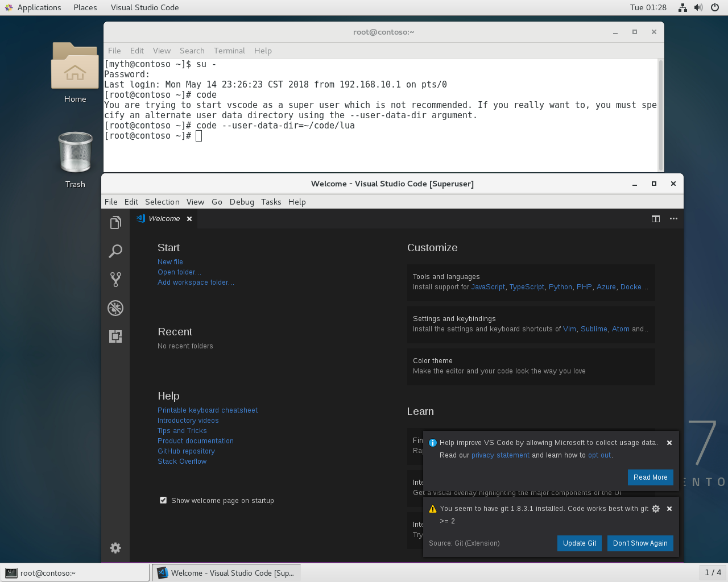This screenshot has width=728, height=582.
Task: Open the terminal window Terminal menu
Action: click(229, 51)
